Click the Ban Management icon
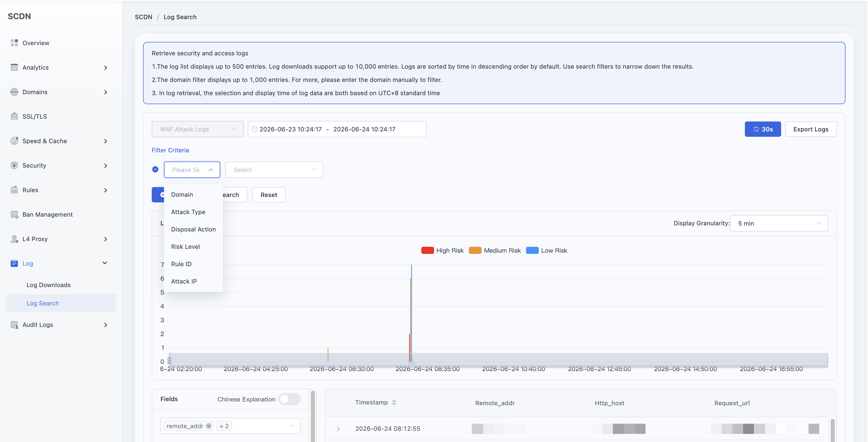The height and width of the screenshot is (442, 868). click(14, 214)
